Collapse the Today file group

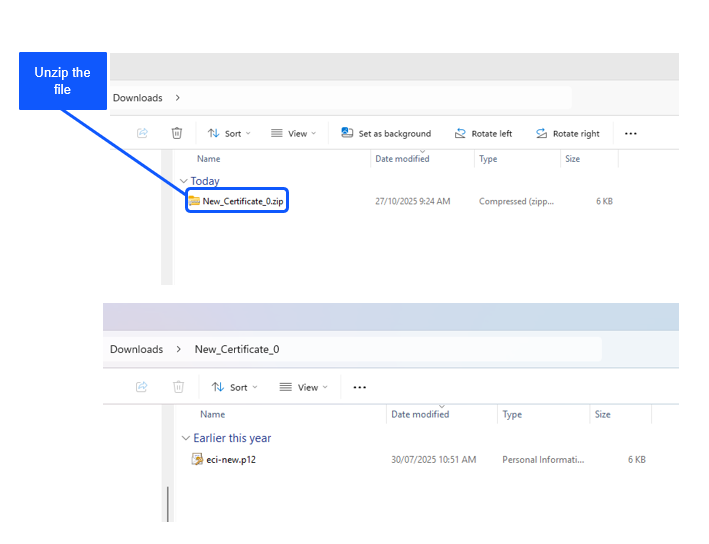[x=183, y=181]
